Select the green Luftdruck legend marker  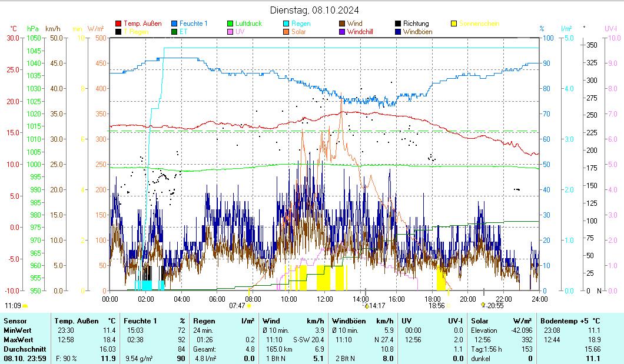pyautogui.click(x=230, y=24)
